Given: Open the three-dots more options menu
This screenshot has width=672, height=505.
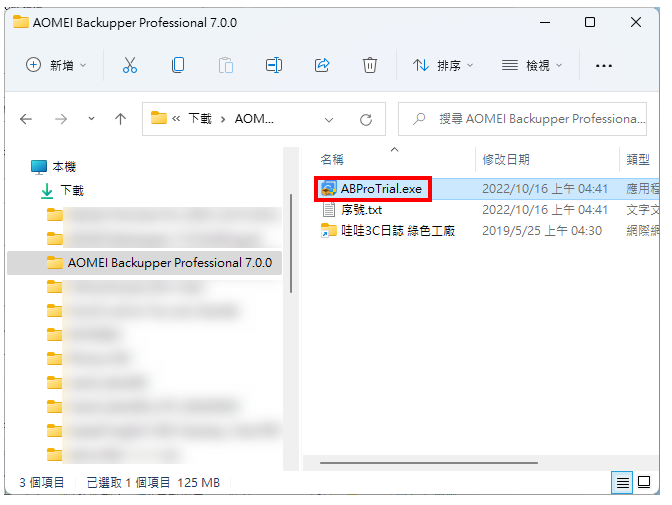Looking at the screenshot, I should [603, 66].
